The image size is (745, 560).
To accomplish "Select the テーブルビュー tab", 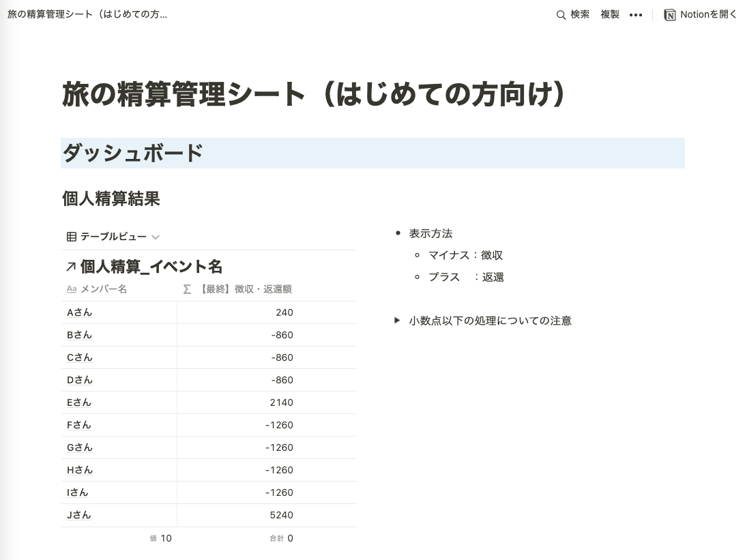I will coord(113,237).
